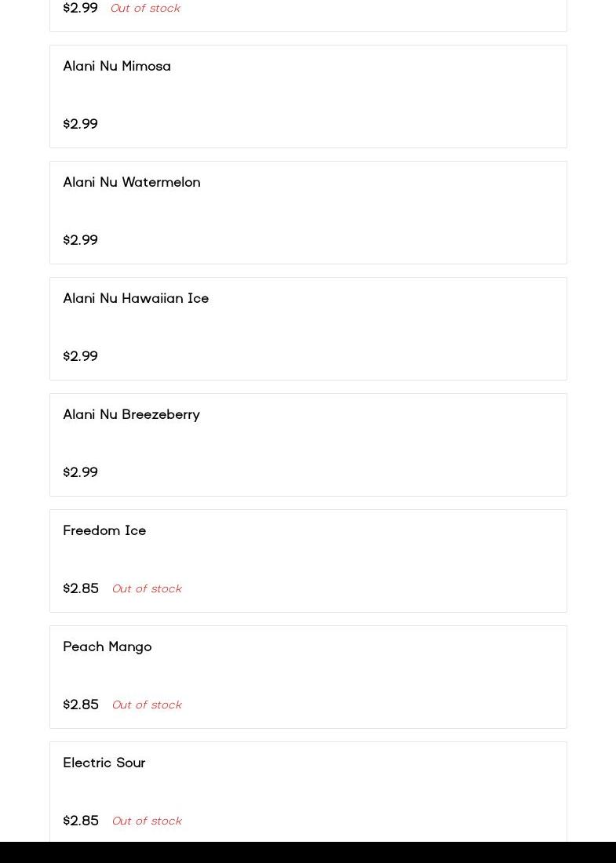This screenshot has width=616, height=863.
Task: Click the black bar at page bottom
Action: coord(308,852)
